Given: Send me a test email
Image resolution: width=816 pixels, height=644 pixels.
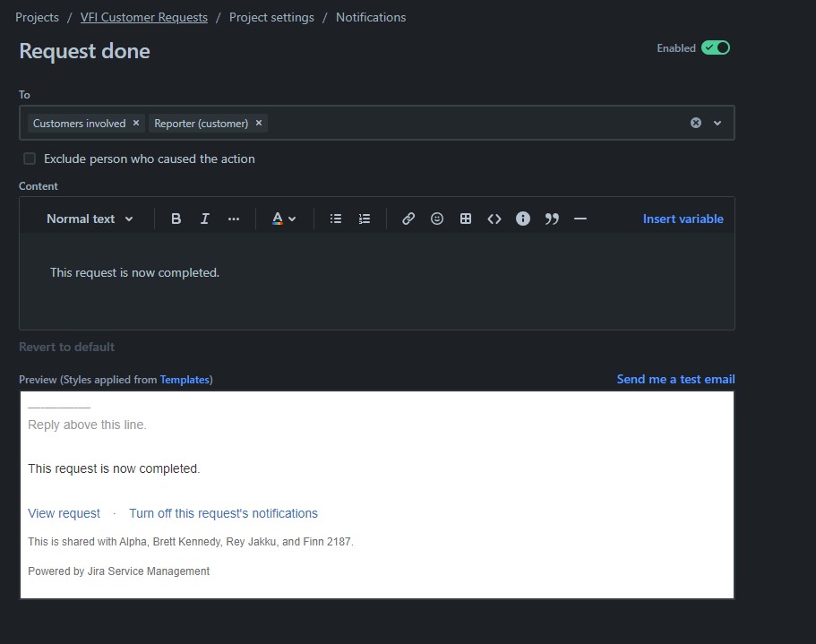Looking at the screenshot, I should 675,379.
